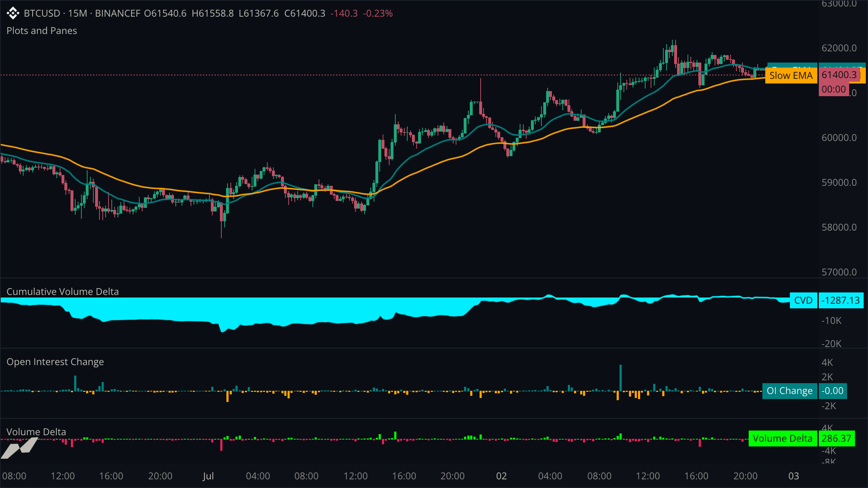Click the TradingView logo at bottom left

click(x=20, y=448)
